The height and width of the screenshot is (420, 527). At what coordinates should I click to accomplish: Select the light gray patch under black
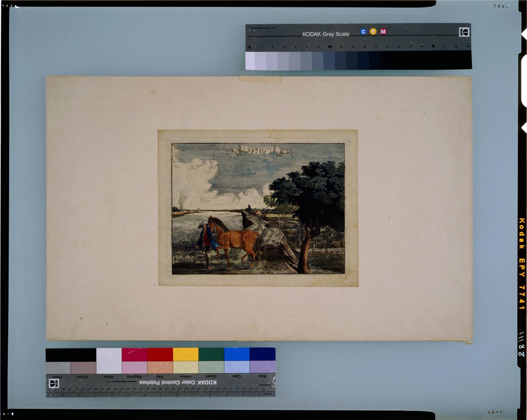(x=58, y=368)
